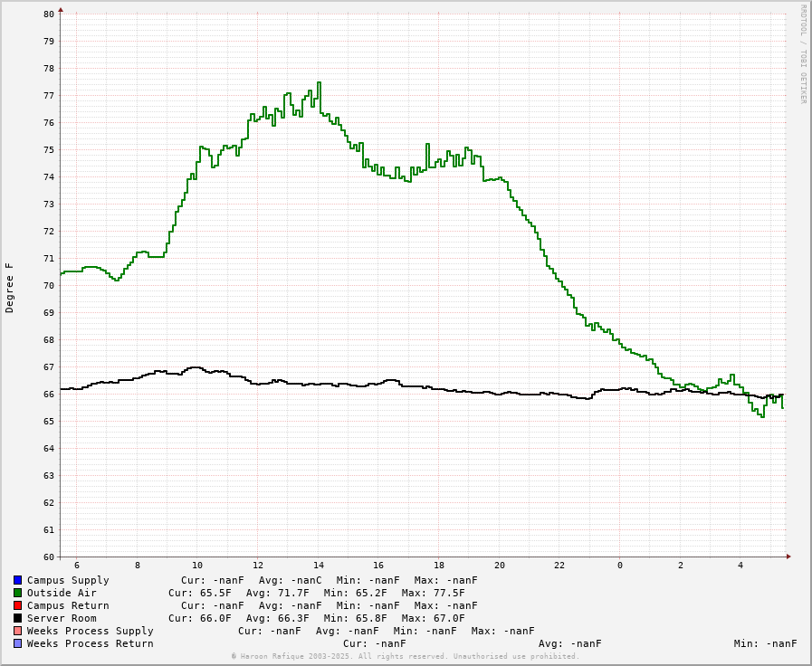The width and height of the screenshot is (812, 666).
Task: Click the Outside Air Max: 77.5F value
Action: pyautogui.click(x=433, y=593)
